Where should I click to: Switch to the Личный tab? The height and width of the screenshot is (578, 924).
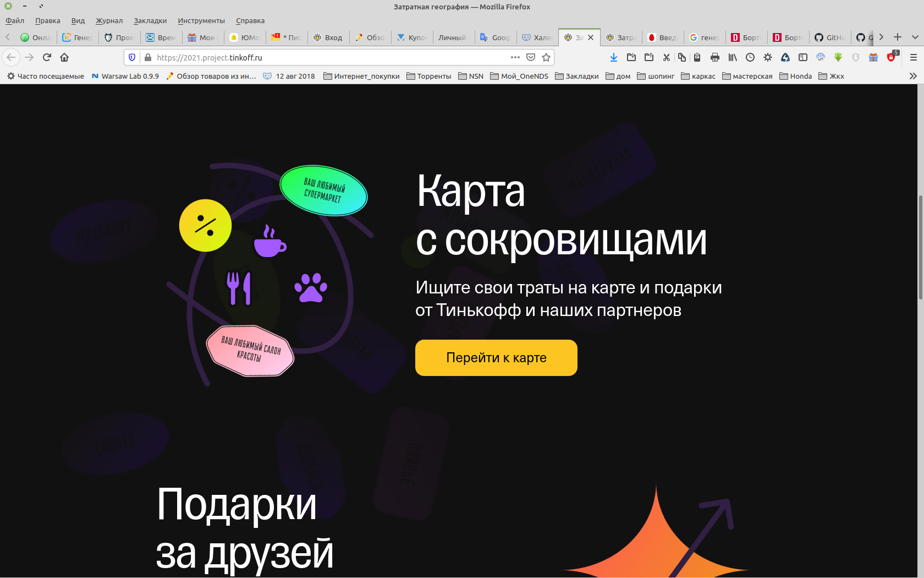(x=454, y=37)
